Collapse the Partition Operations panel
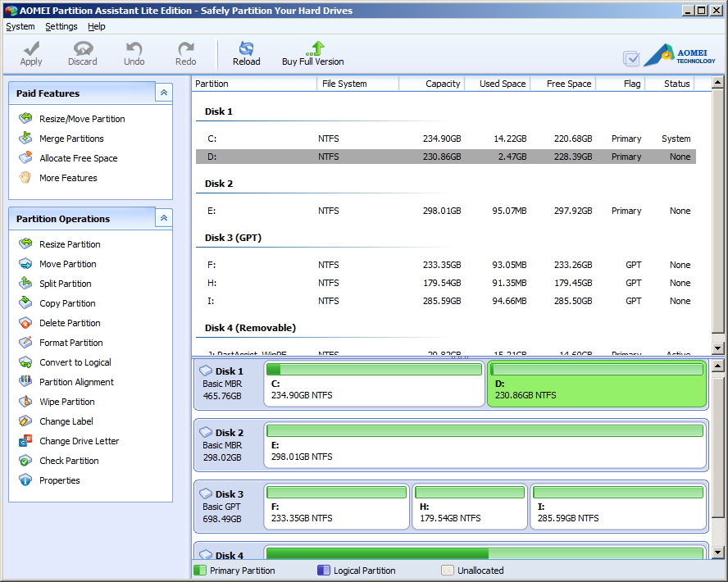This screenshot has width=728, height=582. click(x=164, y=218)
